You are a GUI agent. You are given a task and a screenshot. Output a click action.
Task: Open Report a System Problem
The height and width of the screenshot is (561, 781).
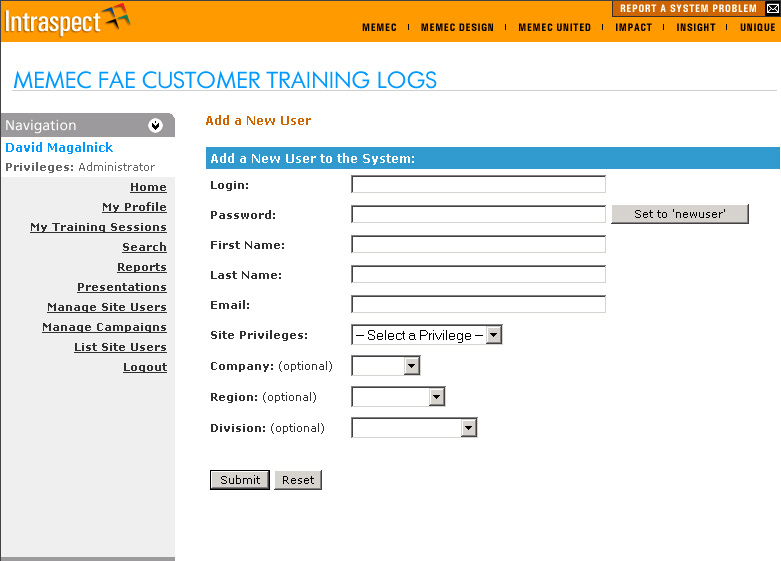688,8
